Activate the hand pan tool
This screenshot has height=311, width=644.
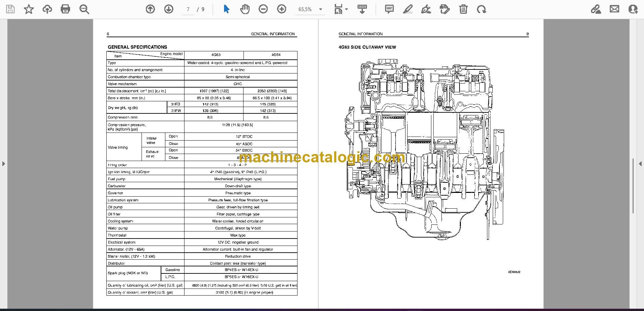(x=245, y=9)
